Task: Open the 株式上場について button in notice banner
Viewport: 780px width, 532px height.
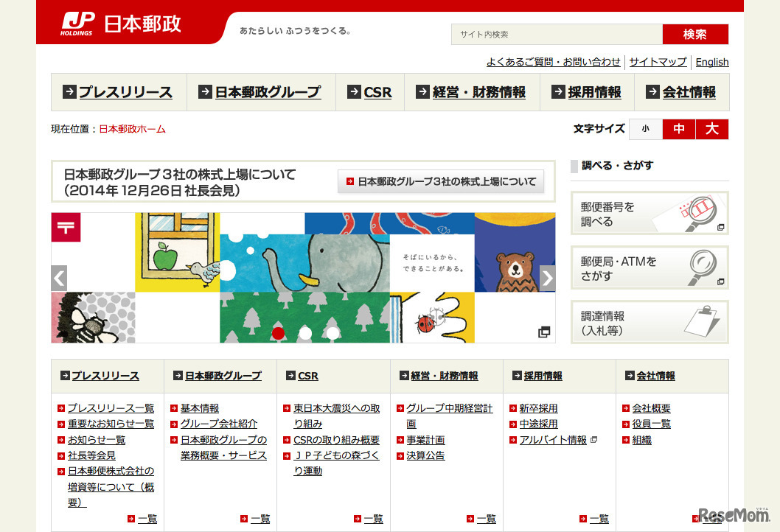Action: pos(441,181)
